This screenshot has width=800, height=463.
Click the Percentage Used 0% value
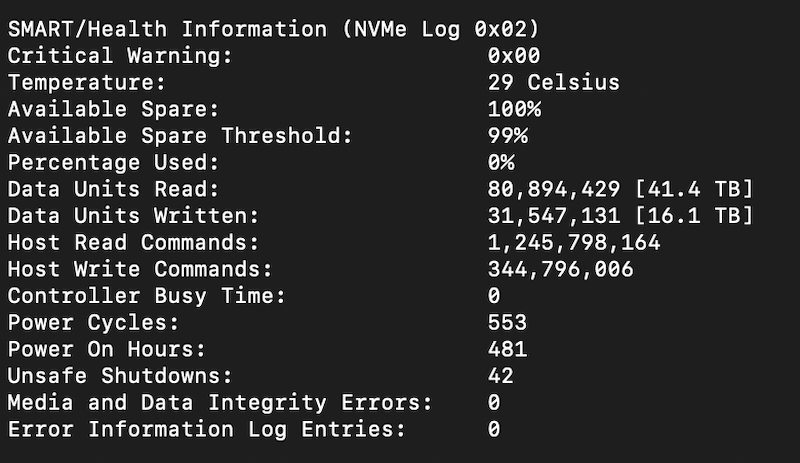(501, 162)
